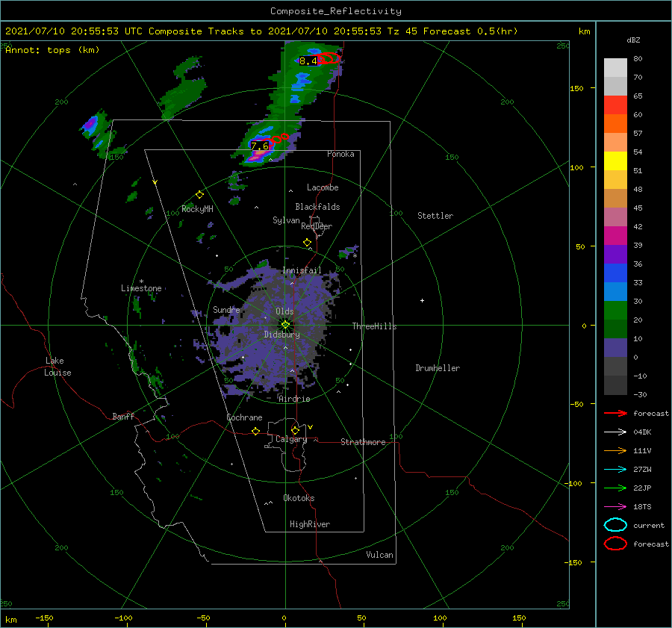
Task: Click the white 04DK arrow symbol
Action: pos(615,432)
